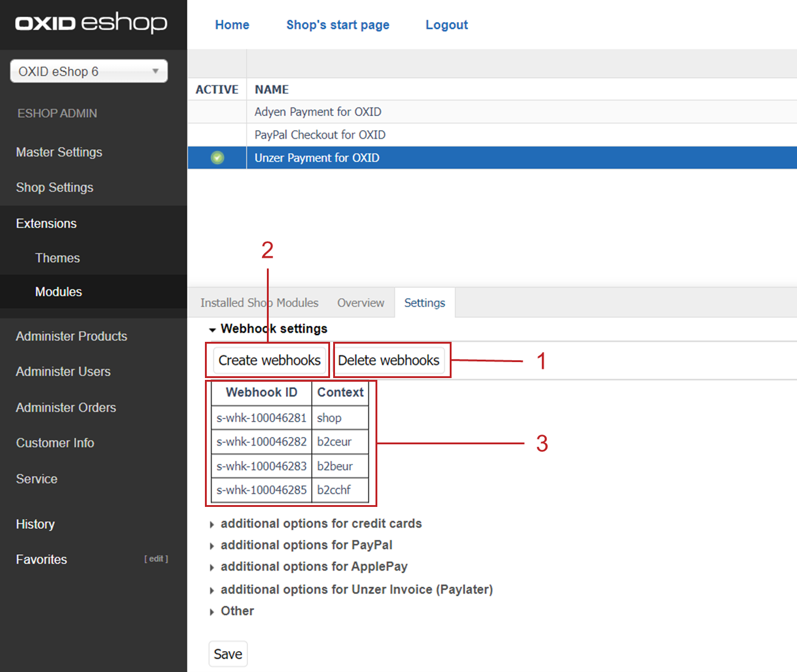
Task: Go to Shop's start page
Action: [x=338, y=25]
